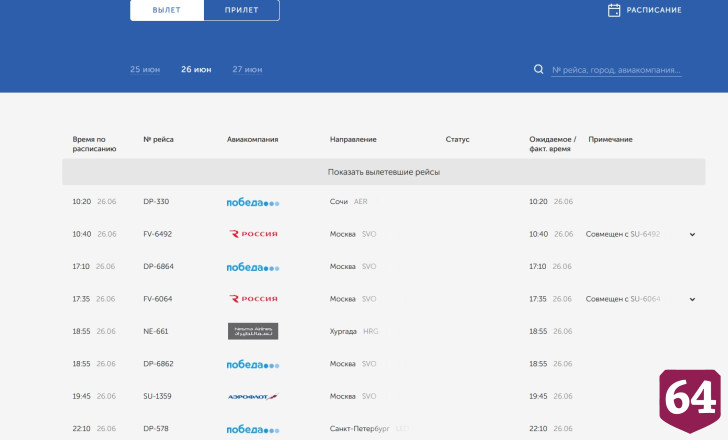Click flight number SU-1359
728x440 pixels.
point(157,396)
